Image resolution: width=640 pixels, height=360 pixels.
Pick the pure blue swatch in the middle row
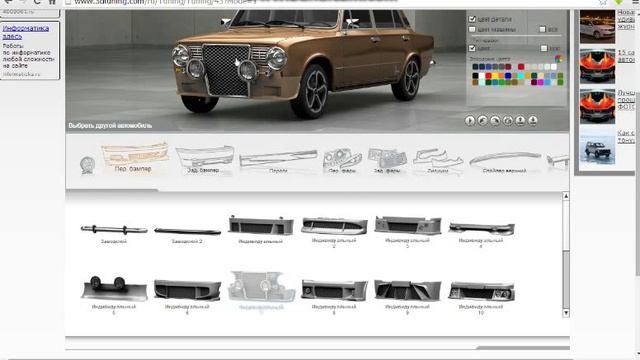click(508, 76)
